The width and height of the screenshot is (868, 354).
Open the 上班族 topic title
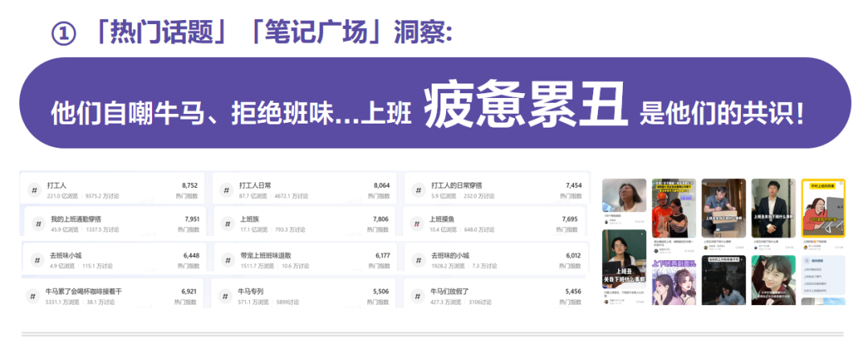pos(250,219)
